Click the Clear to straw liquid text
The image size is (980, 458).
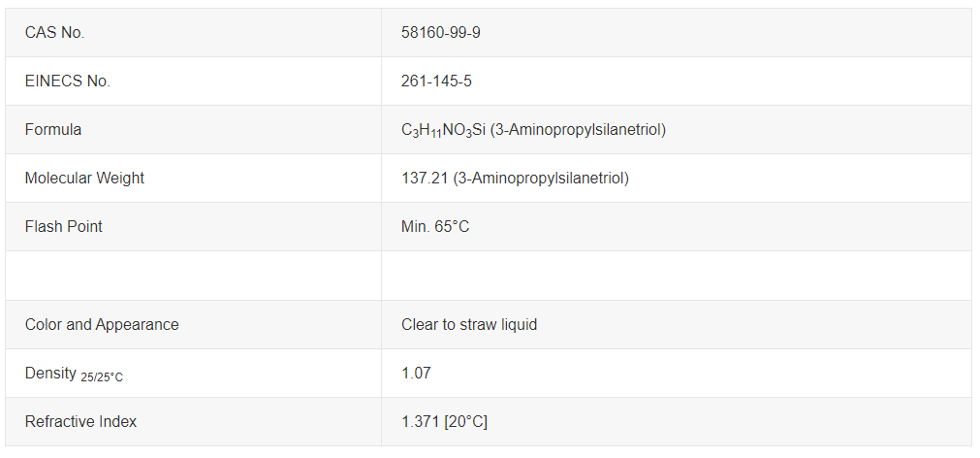469,324
